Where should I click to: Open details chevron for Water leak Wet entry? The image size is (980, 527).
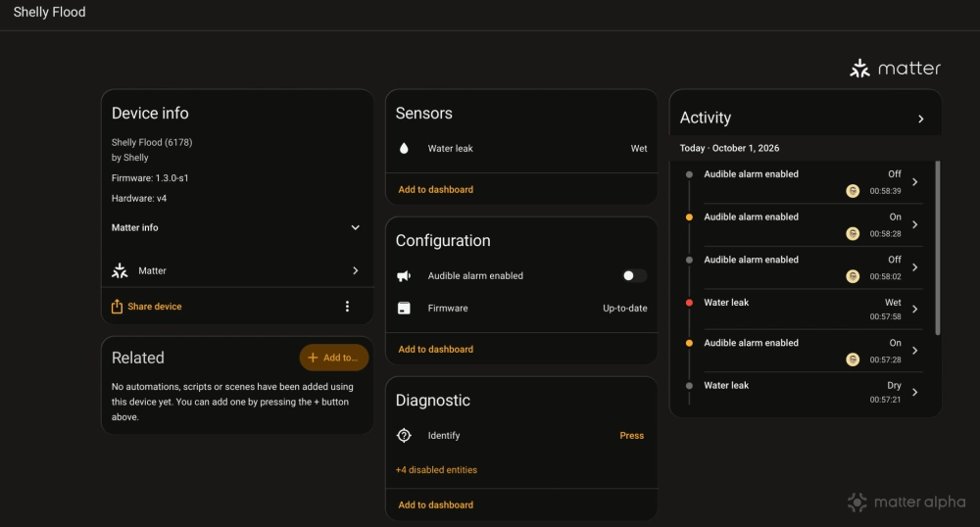[915, 310]
